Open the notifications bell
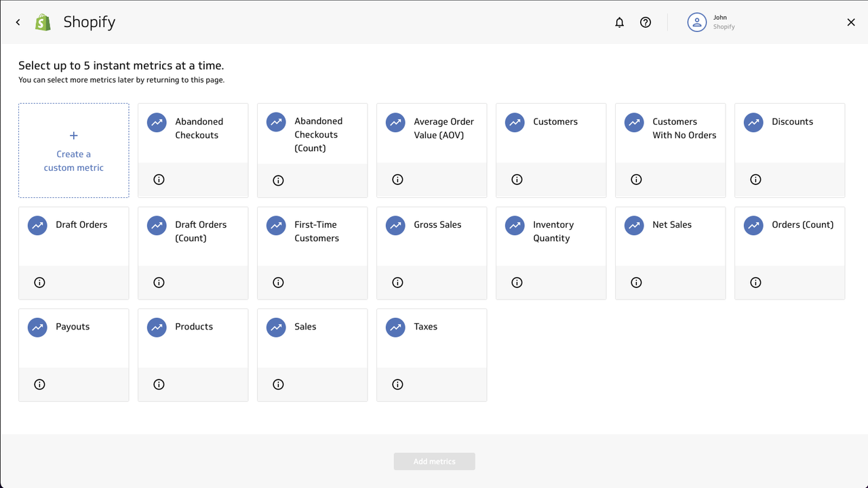 point(619,22)
